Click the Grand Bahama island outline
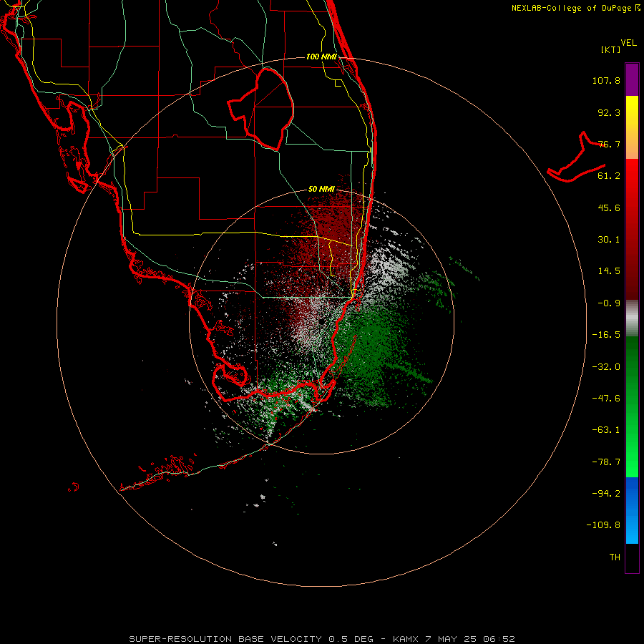 [x=576, y=157]
